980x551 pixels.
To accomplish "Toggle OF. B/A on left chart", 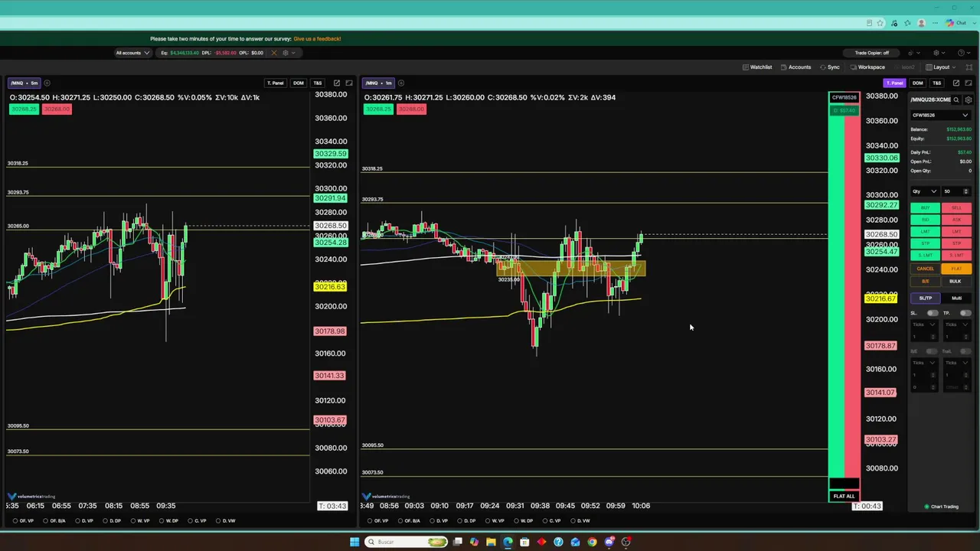I will pyautogui.click(x=54, y=520).
